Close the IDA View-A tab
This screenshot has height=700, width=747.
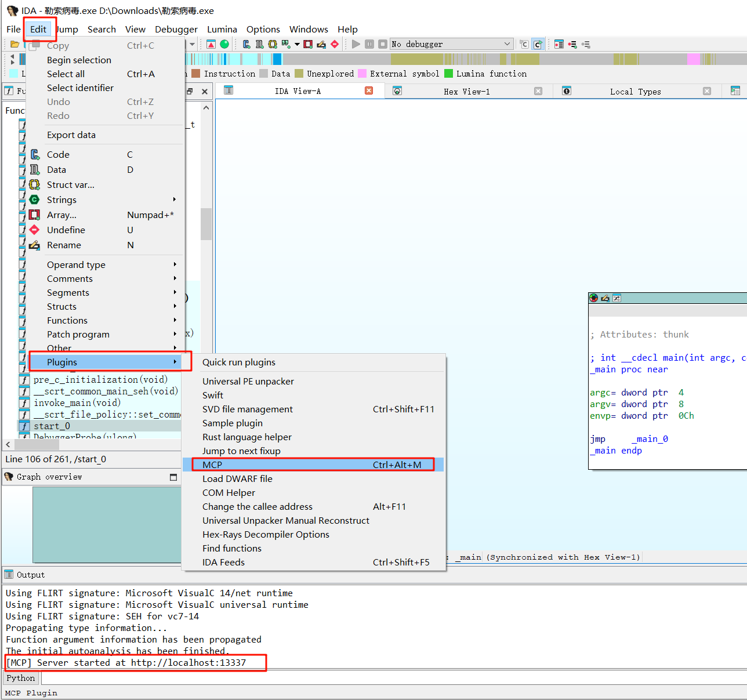pyautogui.click(x=369, y=90)
